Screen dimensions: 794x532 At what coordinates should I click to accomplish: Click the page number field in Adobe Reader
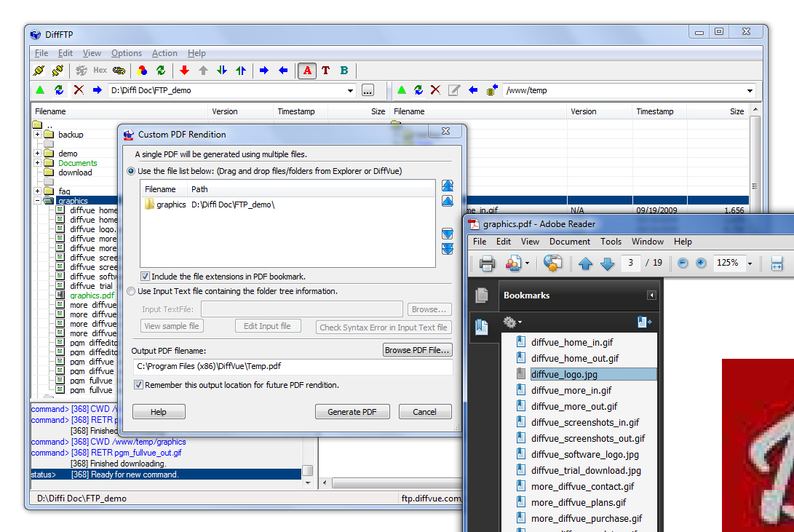pyautogui.click(x=630, y=263)
